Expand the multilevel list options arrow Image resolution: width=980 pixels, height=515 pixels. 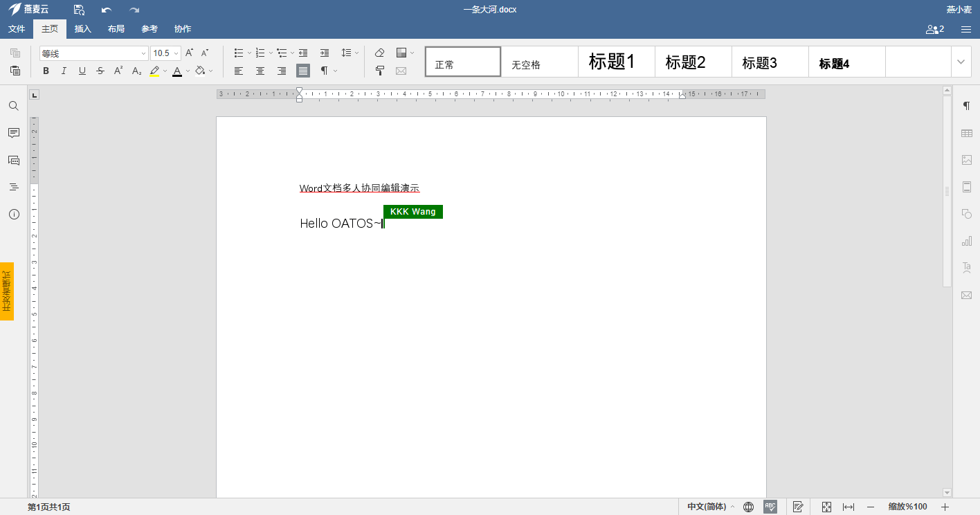292,53
